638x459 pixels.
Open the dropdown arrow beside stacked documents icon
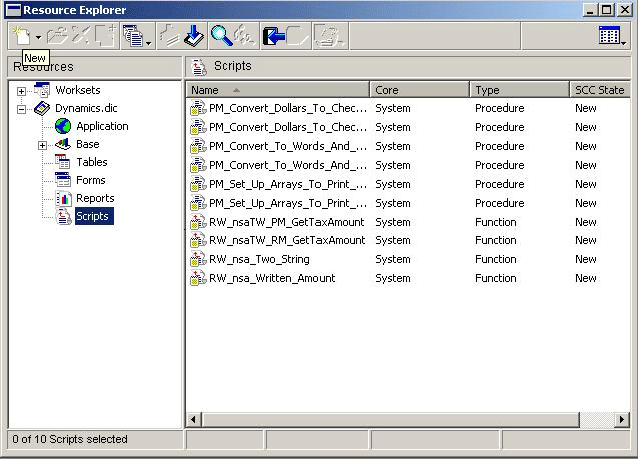point(149,43)
